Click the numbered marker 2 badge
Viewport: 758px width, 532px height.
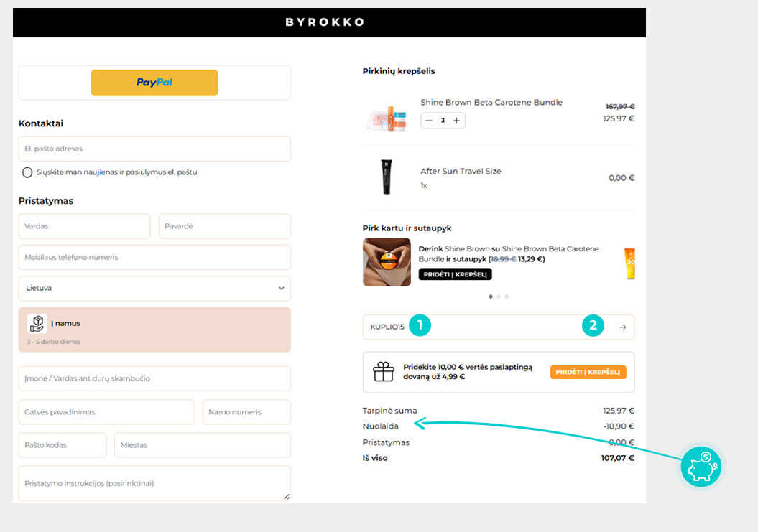pos(593,326)
